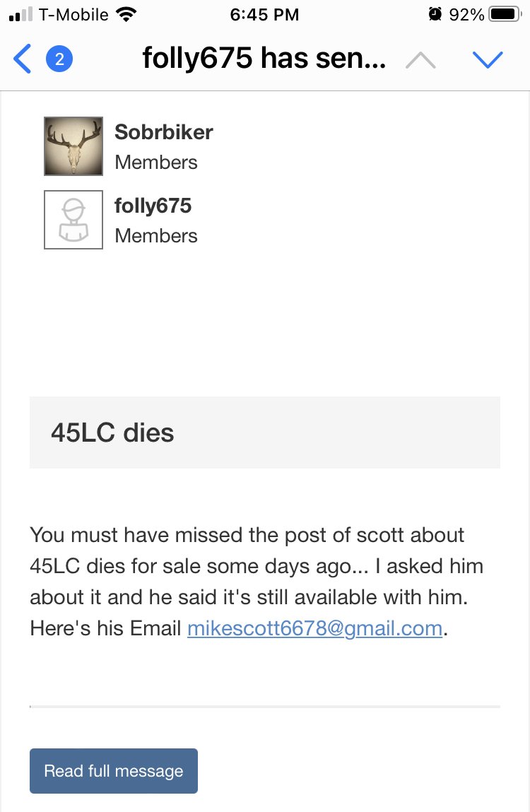
Task: Go to next message with down chevron
Action: (488, 60)
